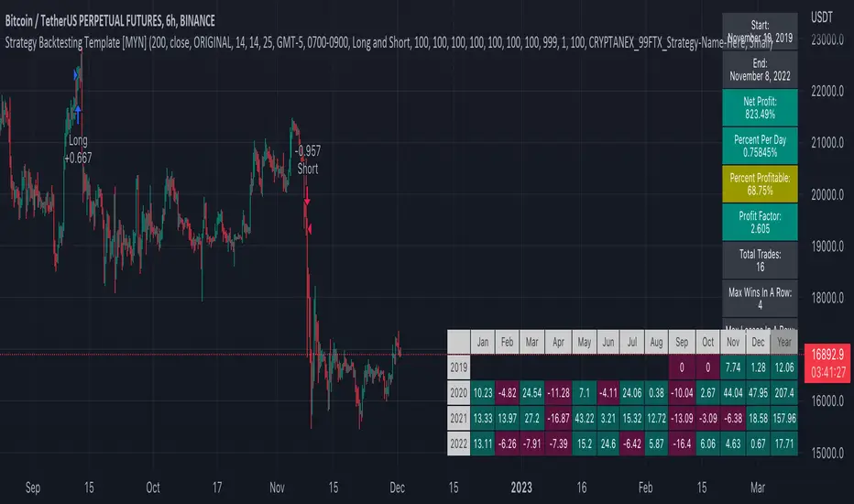The image size is (854, 504).
Task: Click the 2020 yearly total 207.4 cell
Action: click(x=784, y=393)
